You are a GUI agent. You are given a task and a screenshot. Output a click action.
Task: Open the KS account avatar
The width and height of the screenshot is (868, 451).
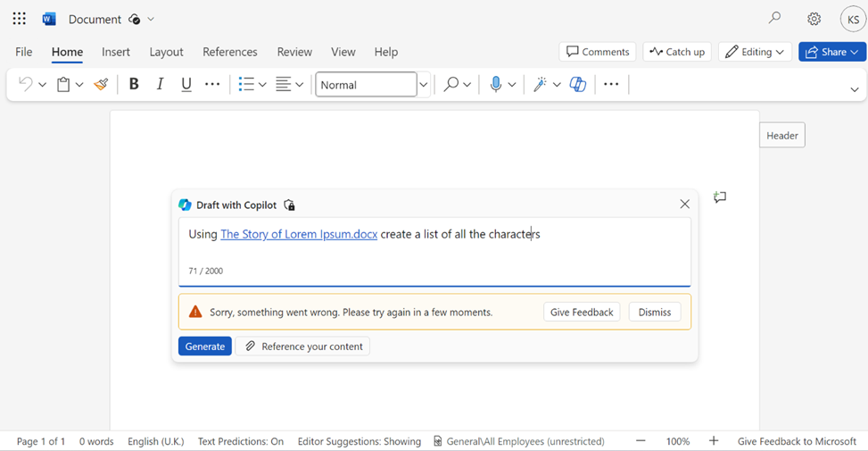tap(853, 19)
